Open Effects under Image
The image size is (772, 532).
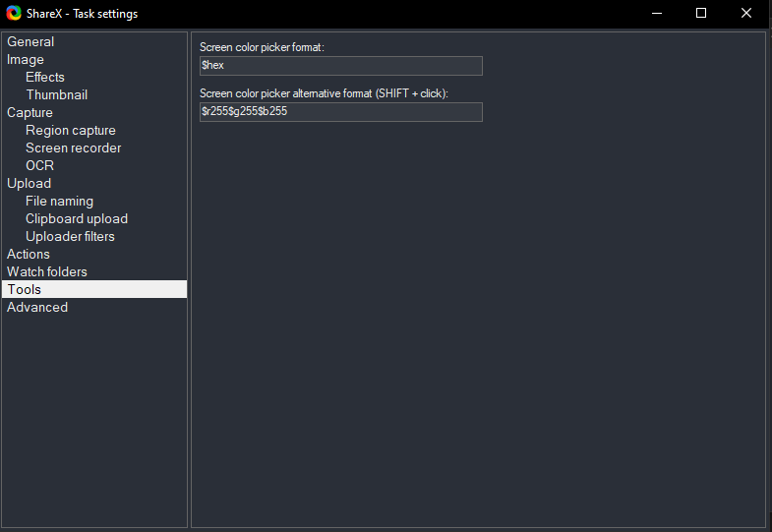(45, 78)
